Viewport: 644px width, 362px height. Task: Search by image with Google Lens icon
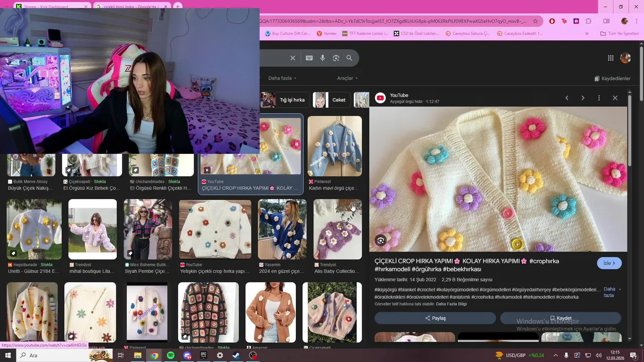click(x=336, y=58)
